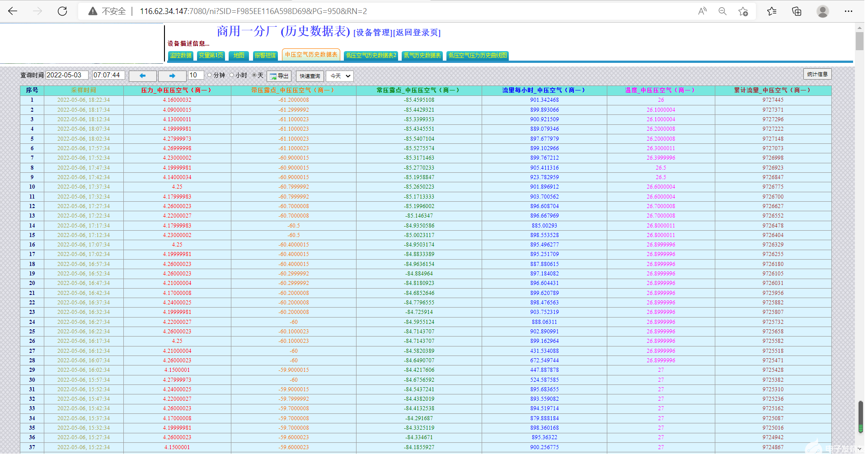Click the cumulative flow value 9726031
Screen dimensions: 868x460
(x=773, y=283)
